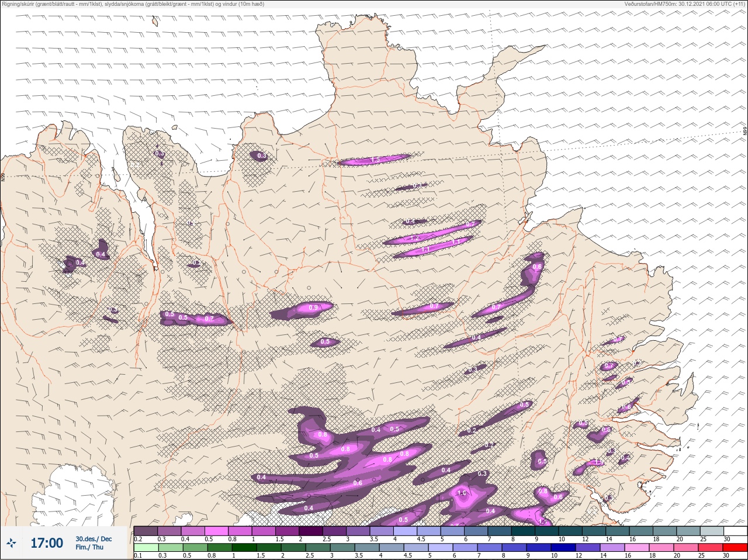The width and height of the screenshot is (748, 560).
Task: Pick the bright pink 0.5 swatch in upper legend
Action: pyautogui.click(x=216, y=531)
